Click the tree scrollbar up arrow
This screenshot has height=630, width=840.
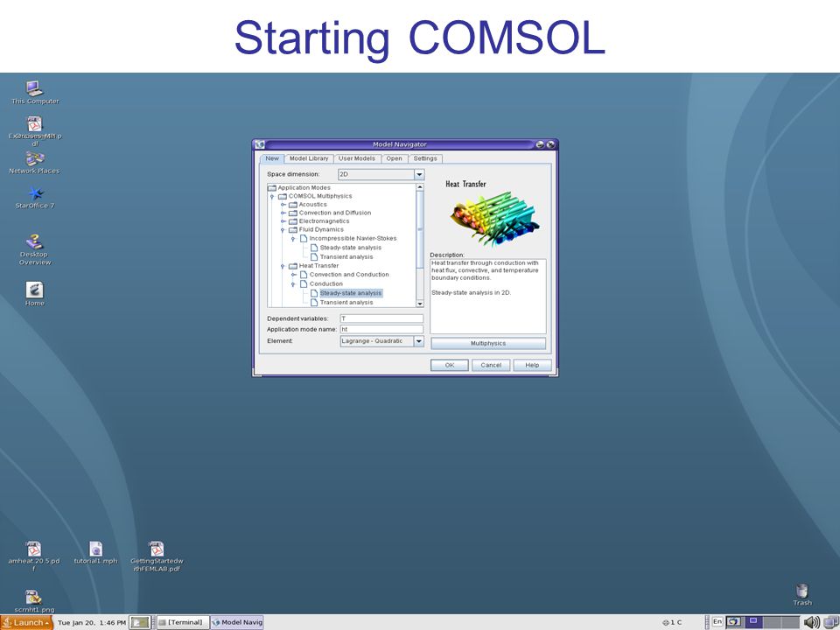pos(419,187)
